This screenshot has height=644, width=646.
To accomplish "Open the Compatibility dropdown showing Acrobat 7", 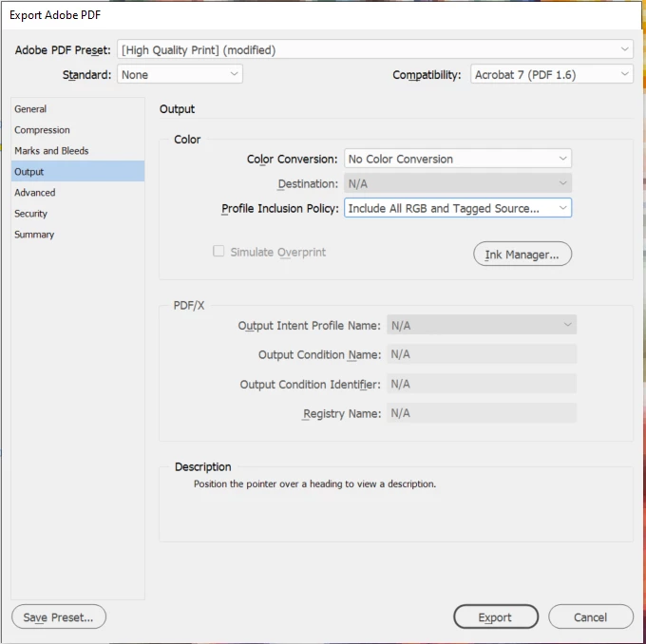I will 552,75.
